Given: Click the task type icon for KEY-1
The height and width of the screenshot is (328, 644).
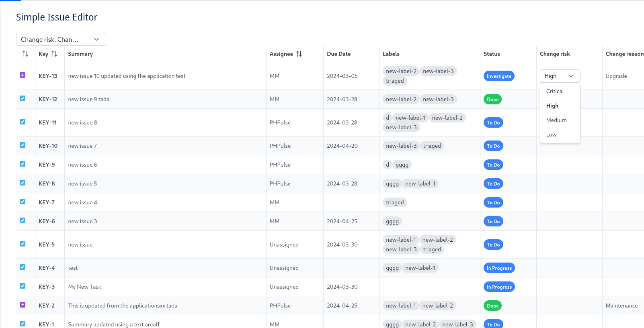Looking at the screenshot, I should coord(23,324).
